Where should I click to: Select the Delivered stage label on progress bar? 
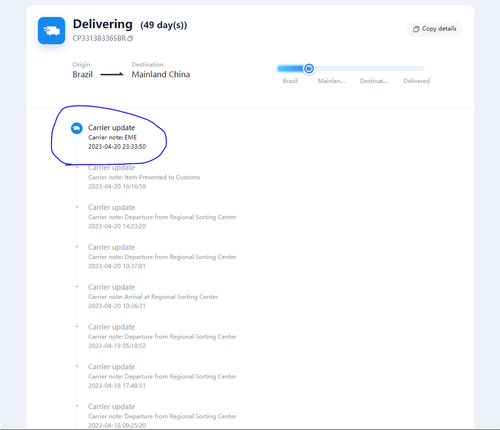coord(417,81)
